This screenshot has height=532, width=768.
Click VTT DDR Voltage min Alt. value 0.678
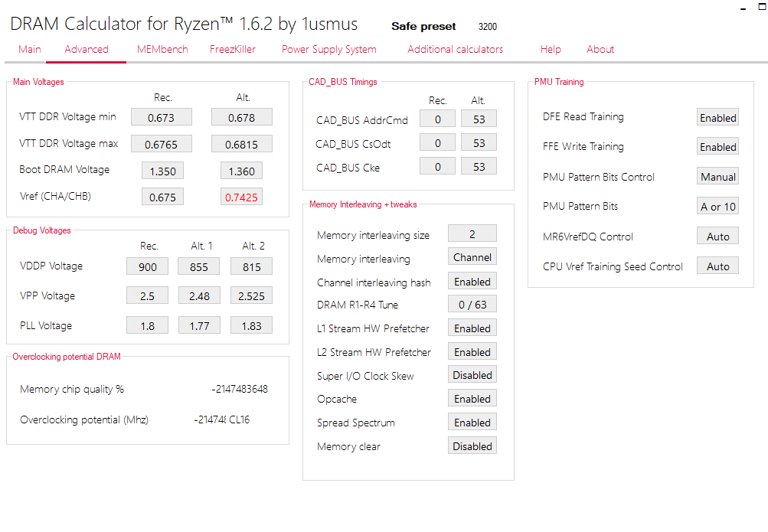[x=241, y=117]
